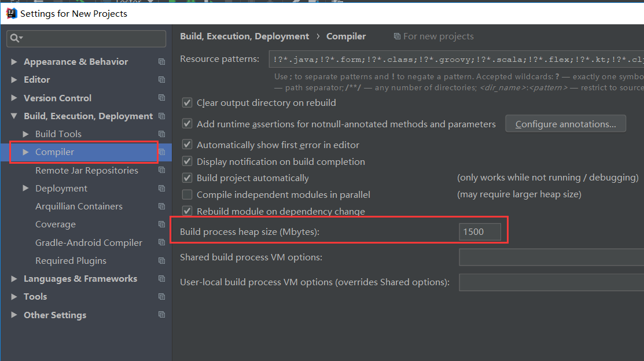Select Other Settings in the sidebar

(x=55, y=315)
